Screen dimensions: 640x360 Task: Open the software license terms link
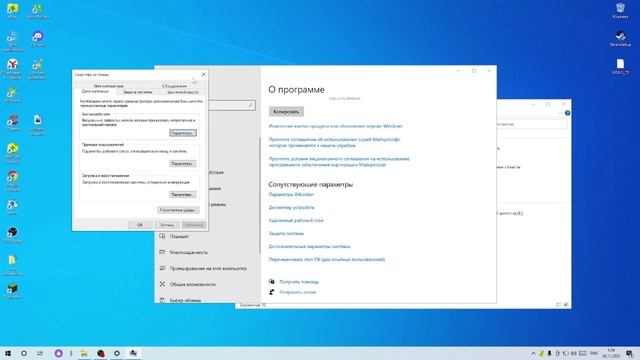[339, 162]
